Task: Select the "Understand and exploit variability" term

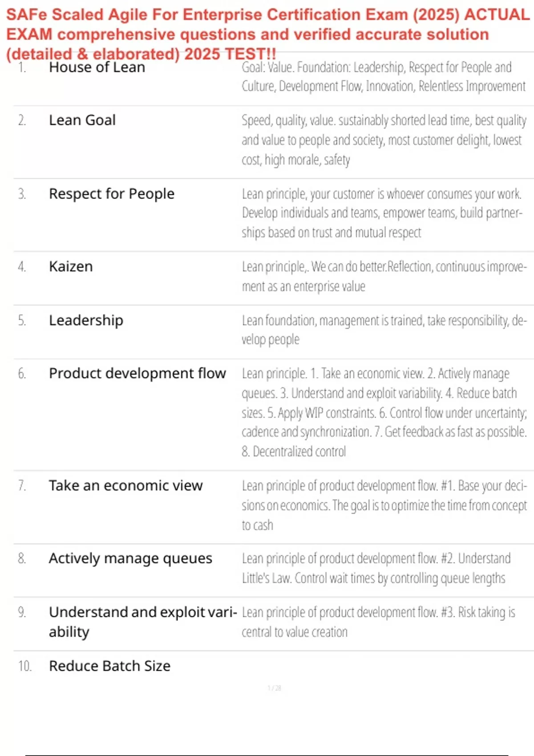Action: pyautogui.click(x=142, y=621)
